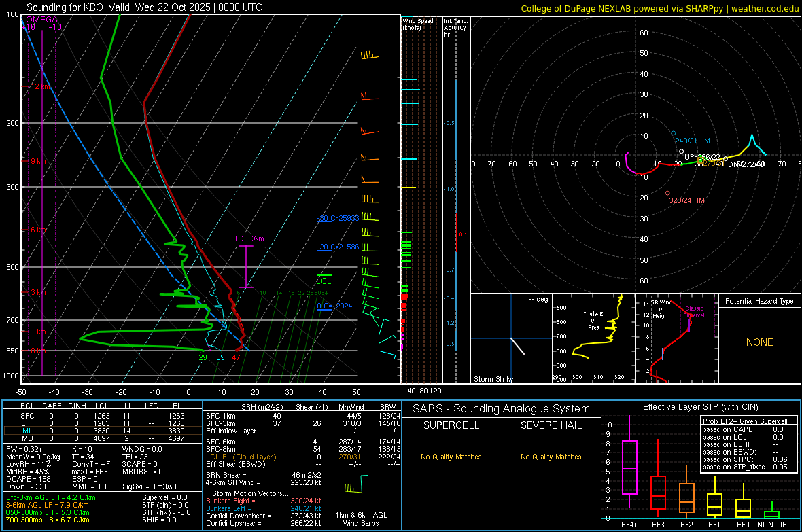Click the '-20 C=21586'' height label
802x532 pixels.
click(338, 247)
